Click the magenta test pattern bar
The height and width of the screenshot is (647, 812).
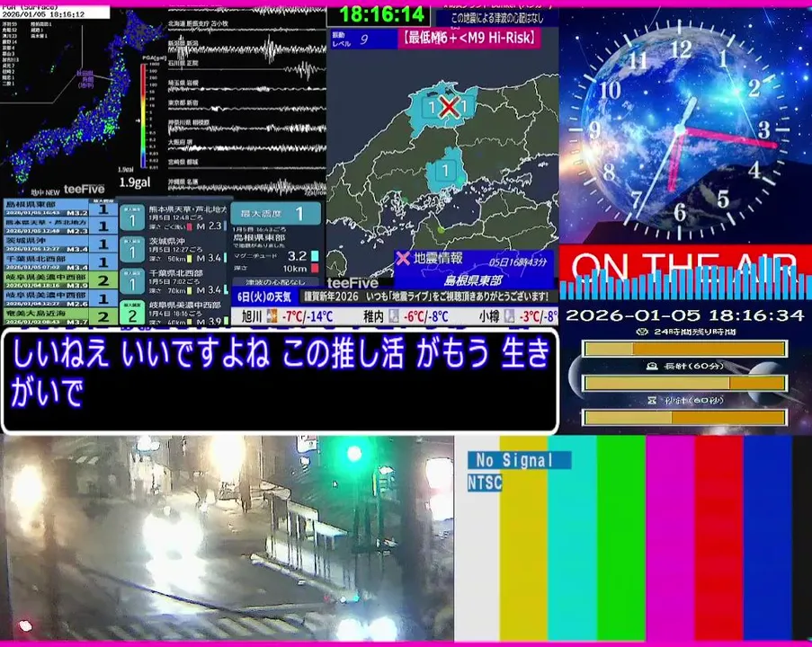(670, 538)
